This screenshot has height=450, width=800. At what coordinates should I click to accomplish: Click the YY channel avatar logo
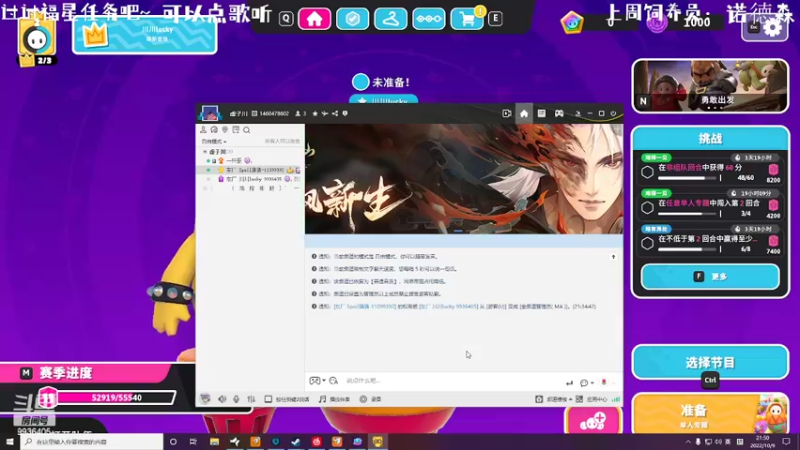click(210, 113)
